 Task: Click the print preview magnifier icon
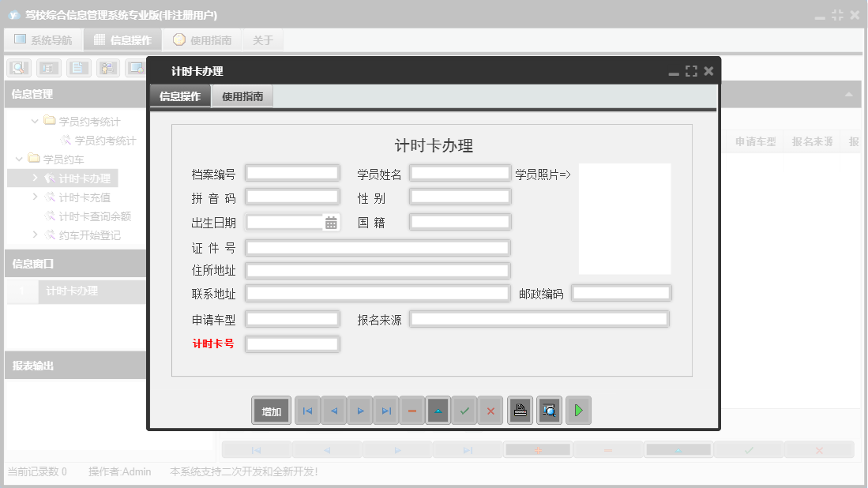(x=549, y=410)
